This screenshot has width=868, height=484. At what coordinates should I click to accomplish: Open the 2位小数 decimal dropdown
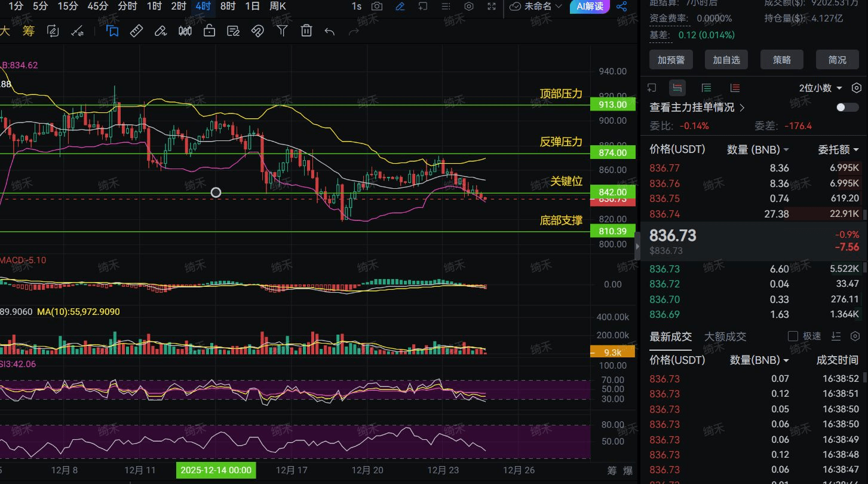[x=821, y=88]
